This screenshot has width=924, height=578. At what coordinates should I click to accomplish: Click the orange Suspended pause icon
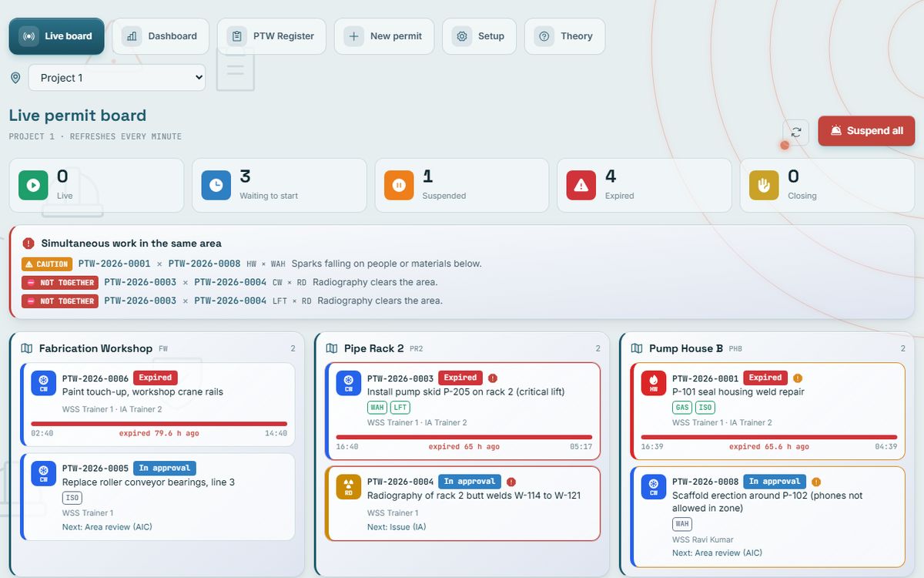[x=399, y=185]
